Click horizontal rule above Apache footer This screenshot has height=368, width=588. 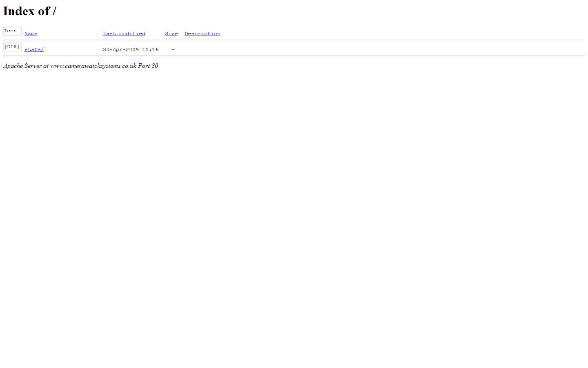[294, 56]
